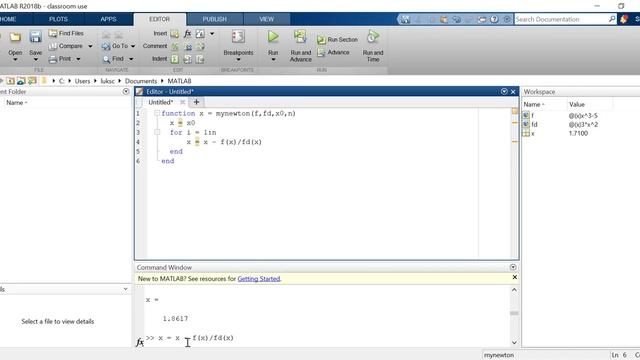Click the fx function browser icon in Command Window
640x360 pixels.
click(x=140, y=342)
